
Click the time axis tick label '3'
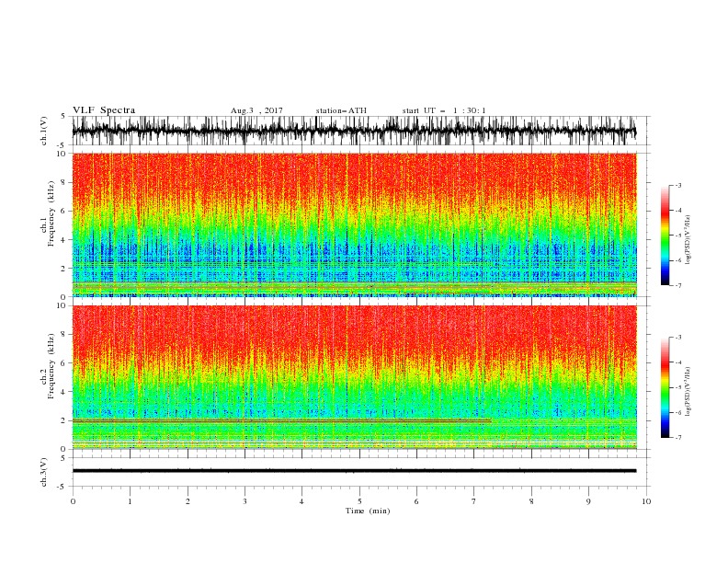point(245,501)
